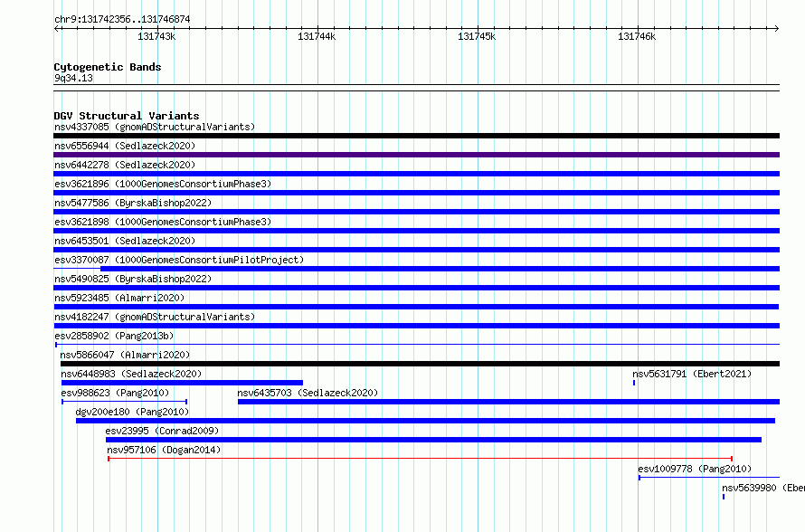Click the right arrowhead of the ruler
The height and width of the screenshot is (532, 805).
coord(777,29)
